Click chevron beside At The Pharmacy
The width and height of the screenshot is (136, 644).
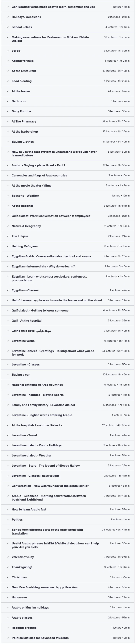[x=7, y=122]
